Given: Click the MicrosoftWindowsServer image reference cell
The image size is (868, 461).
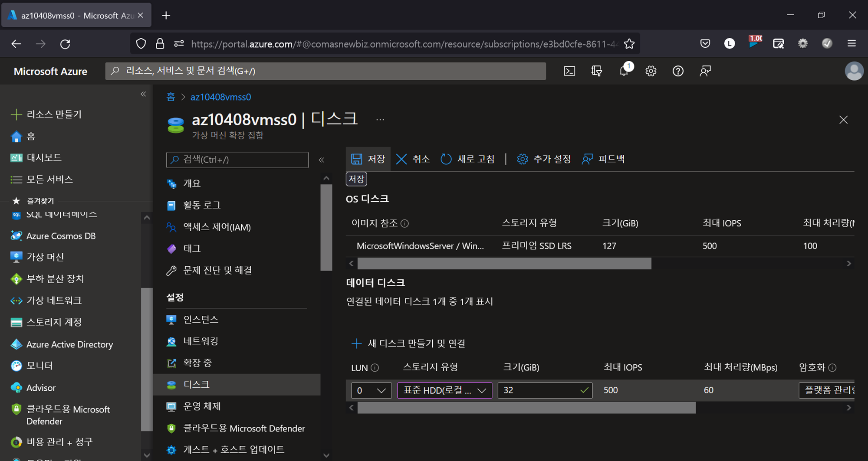Looking at the screenshot, I should [420, 246].
